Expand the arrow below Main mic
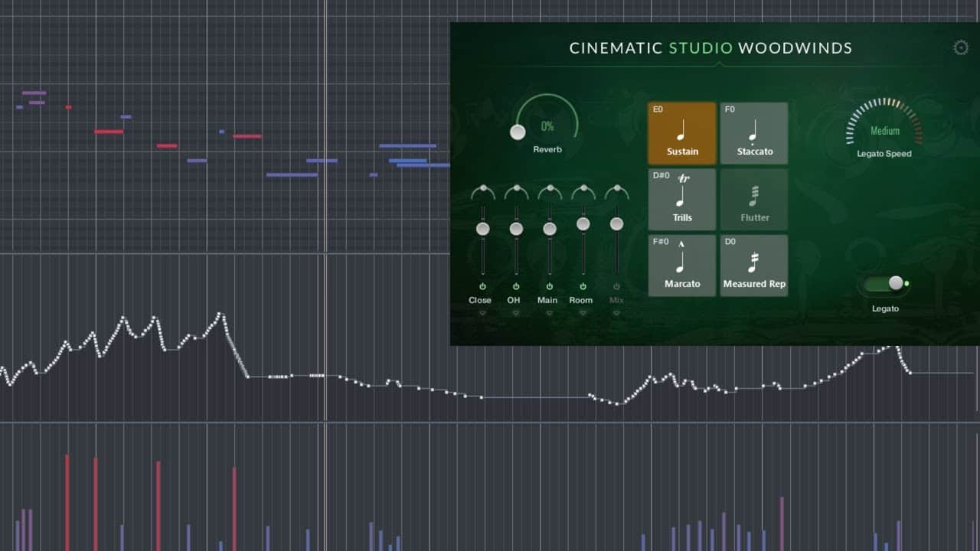Screen dimensions: 980x551 pos(550,313)
